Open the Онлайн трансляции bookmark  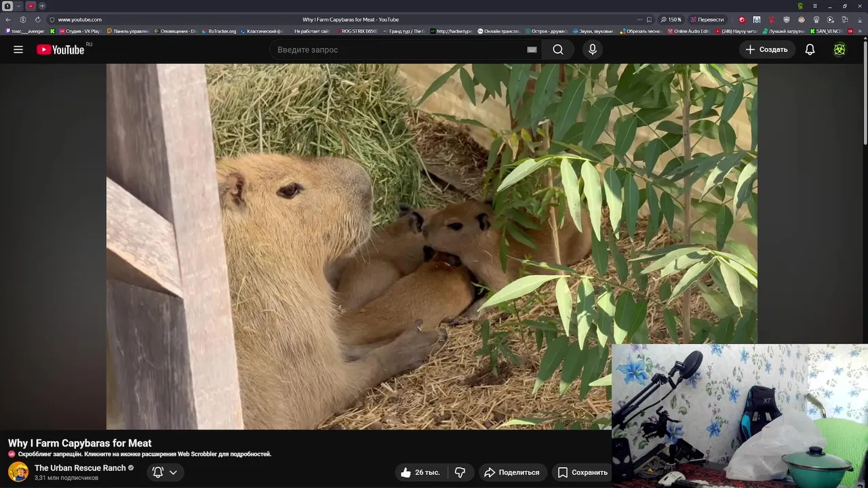(x=498, y=31)
